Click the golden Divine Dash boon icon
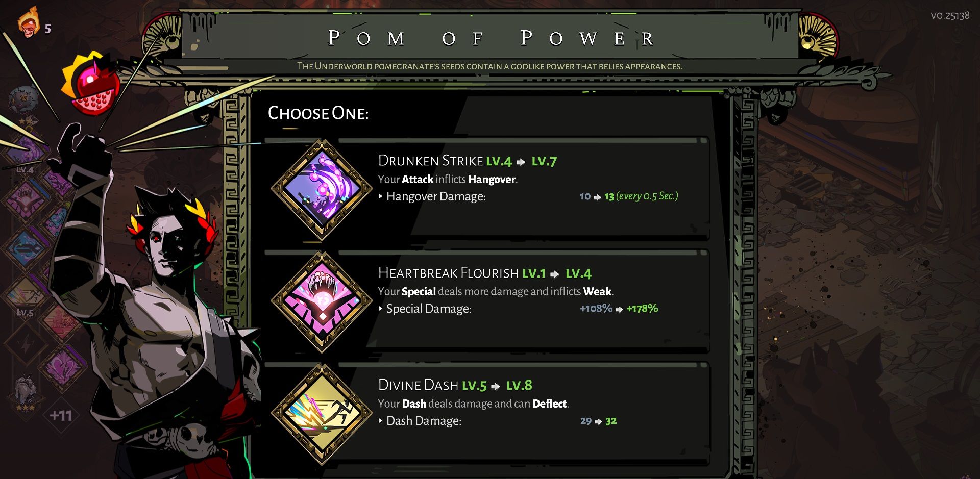This screenshot has width=980, height=479. (322, 414)
